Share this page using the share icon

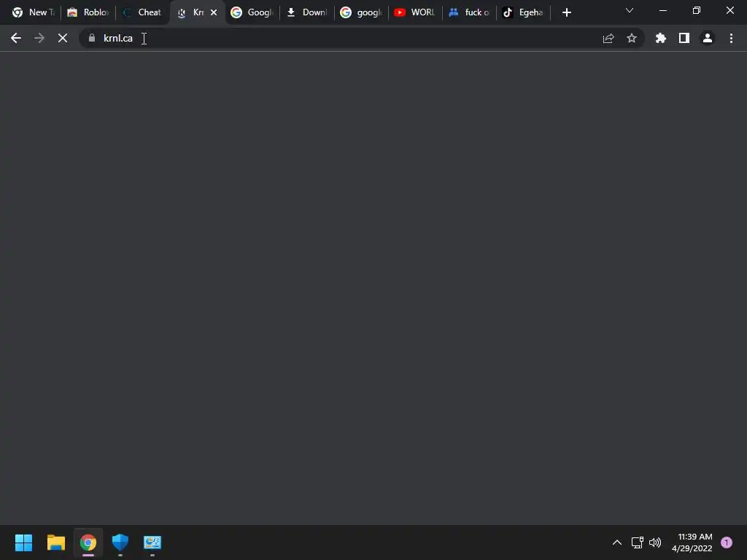(x=608, y=38)
